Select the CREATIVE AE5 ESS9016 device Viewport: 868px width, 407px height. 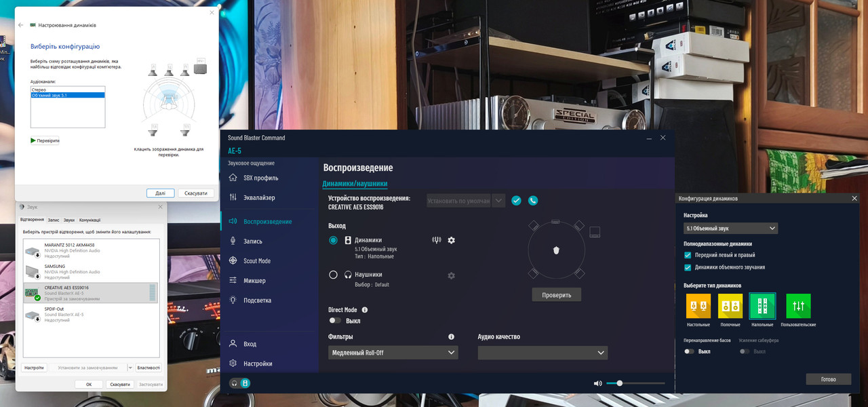(x=91, y=293)
